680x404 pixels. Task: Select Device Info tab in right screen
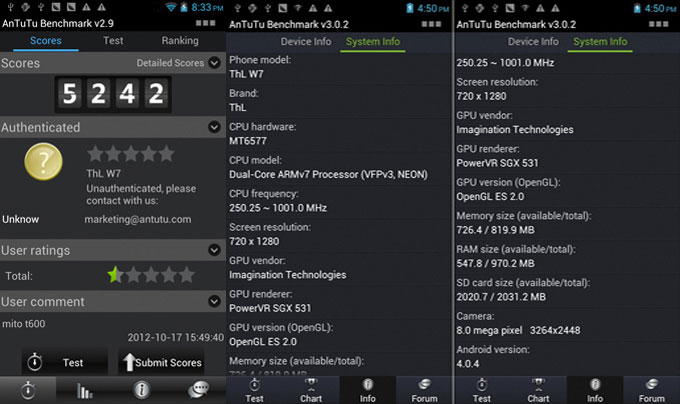click(533, 42)
